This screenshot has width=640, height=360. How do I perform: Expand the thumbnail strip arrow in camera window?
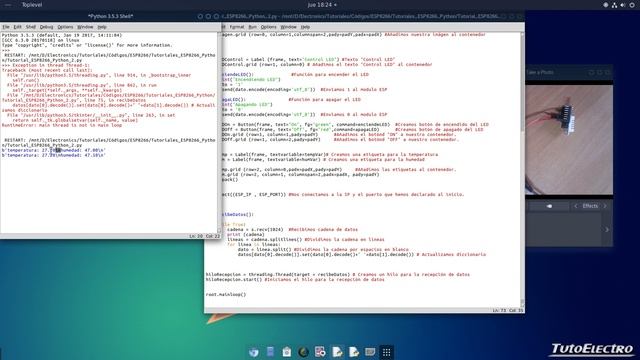(607, 230)
